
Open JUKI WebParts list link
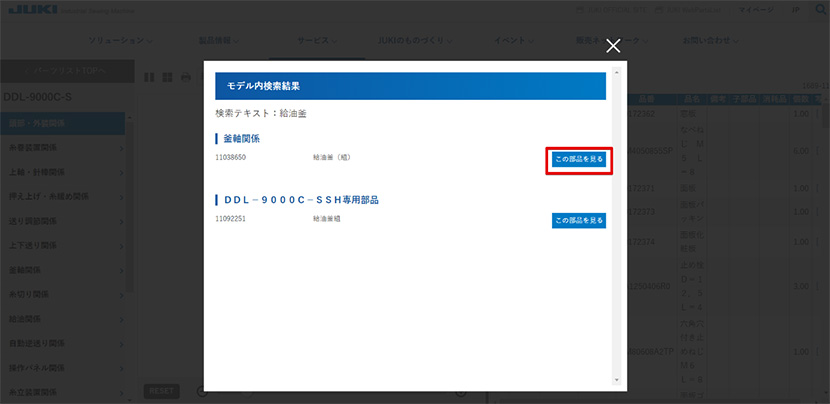690,10
